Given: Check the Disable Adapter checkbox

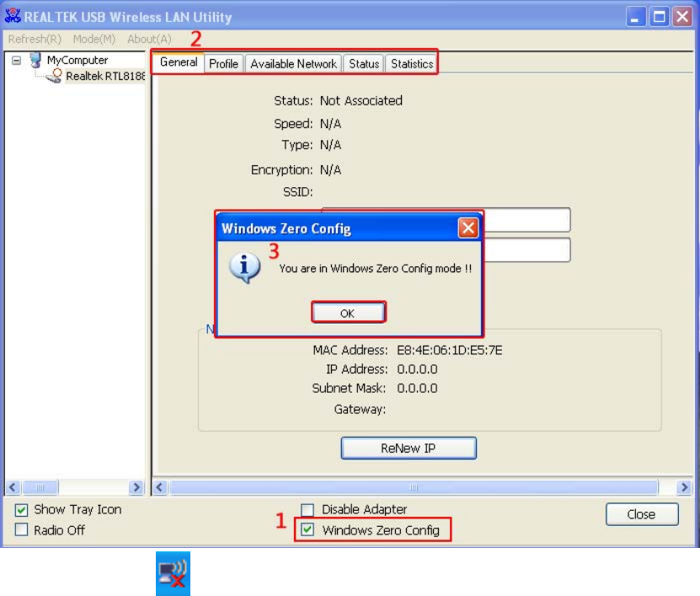Looking at the screenshot, I should [x=307, y=510].
